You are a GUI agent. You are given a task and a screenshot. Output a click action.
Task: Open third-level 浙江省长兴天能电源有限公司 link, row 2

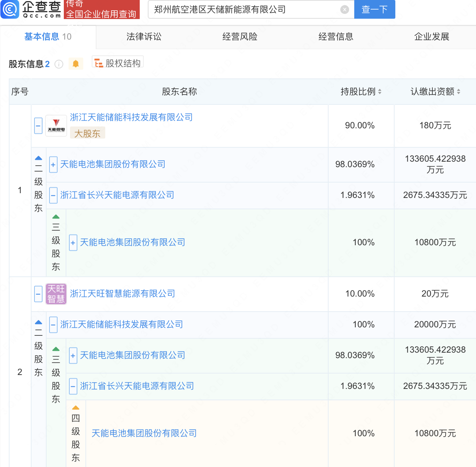pyautogui.click(x=137, y=386)
